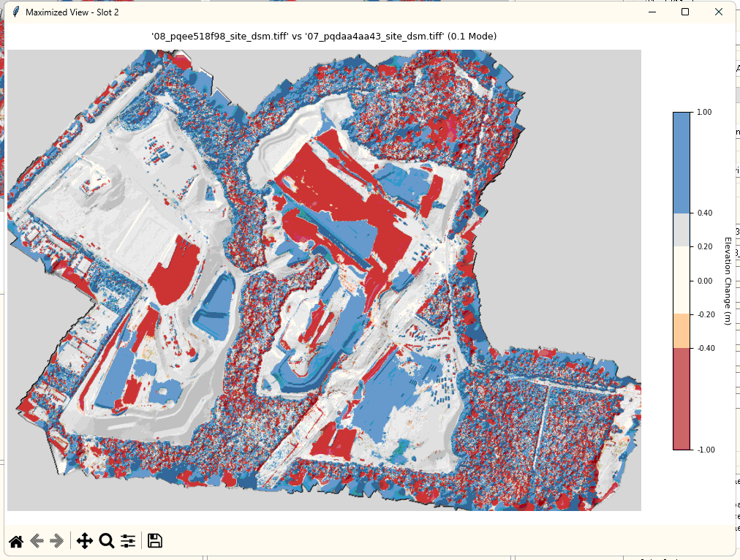Screen dimensions: 740x560
Task: Click the cream 0.00 colorbar segment
Action: [x=682, y=281]
